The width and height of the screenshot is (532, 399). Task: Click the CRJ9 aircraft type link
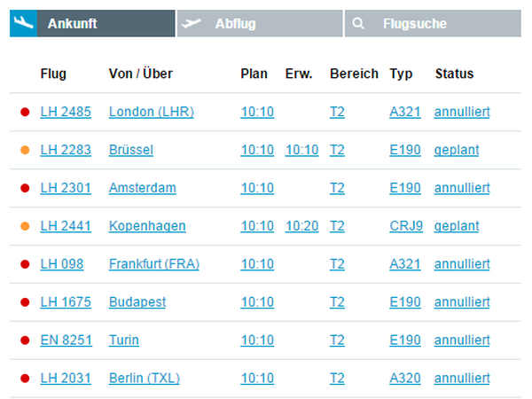pyautogui.click(x=406, y=226)
